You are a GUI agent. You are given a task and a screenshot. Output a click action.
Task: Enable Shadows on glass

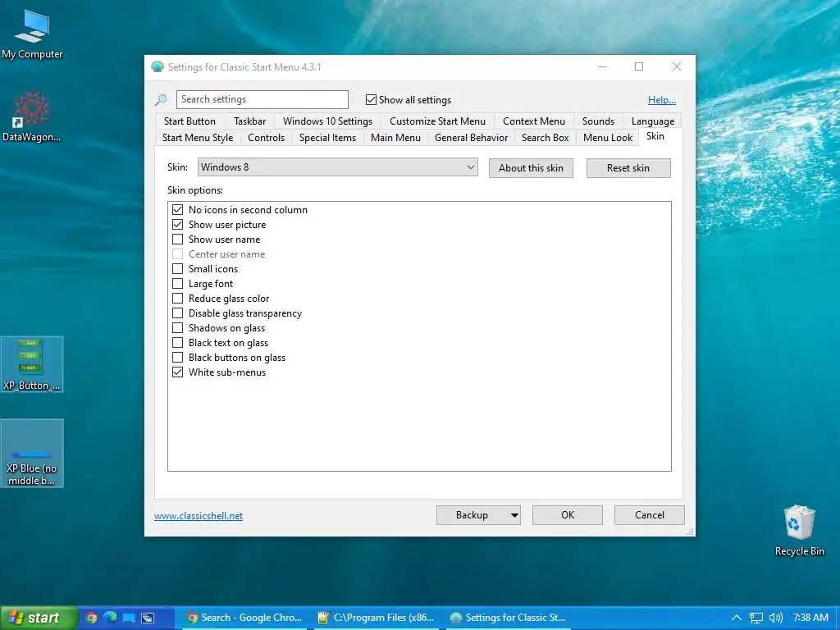coord(178,328)
